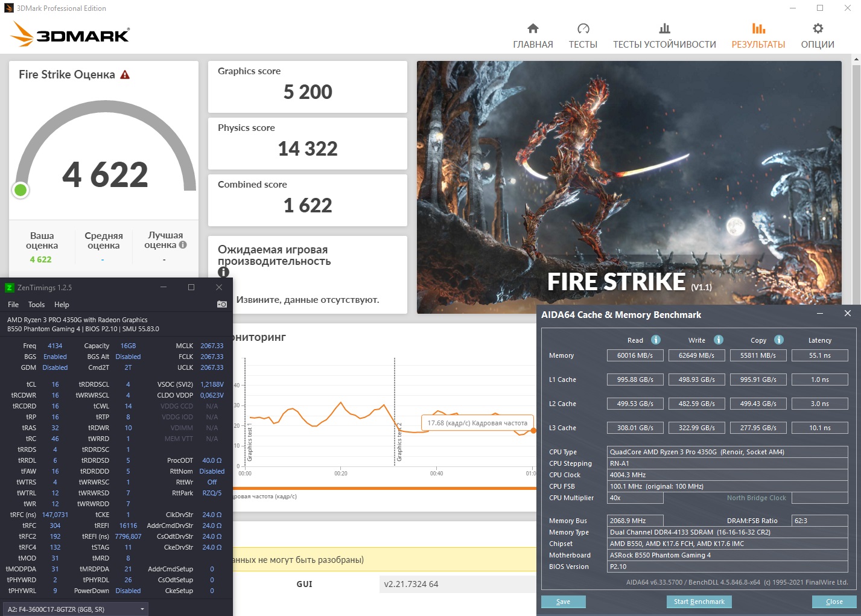Click the Write info icon in AIDA64
This screenshot has height=616, width=861.
pyautogui.click(x=719, y=340)
